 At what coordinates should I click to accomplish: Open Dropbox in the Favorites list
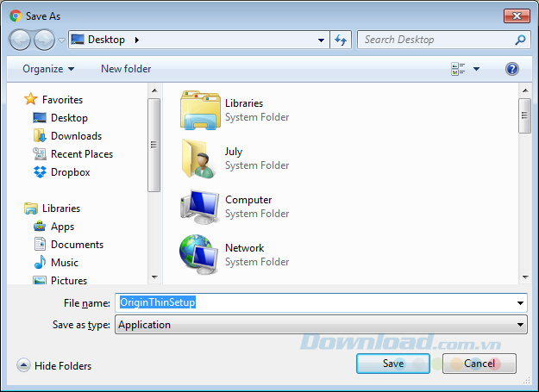[70, 172]
